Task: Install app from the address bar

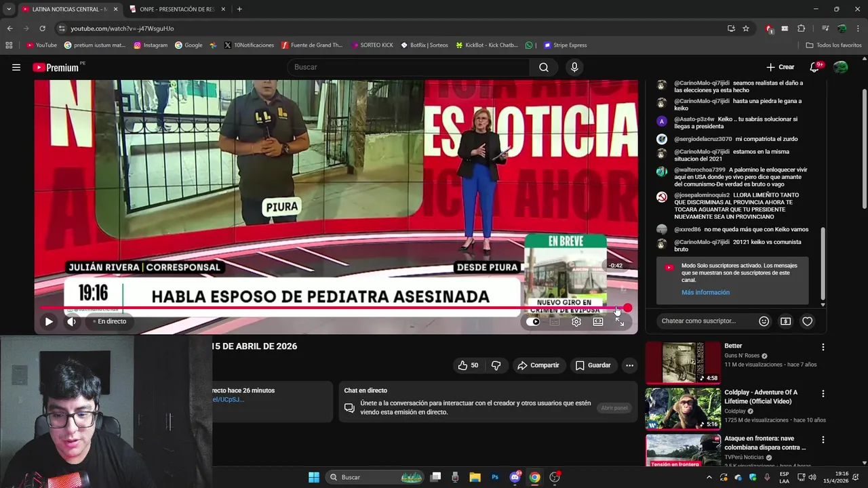Action: coord(731,28)
